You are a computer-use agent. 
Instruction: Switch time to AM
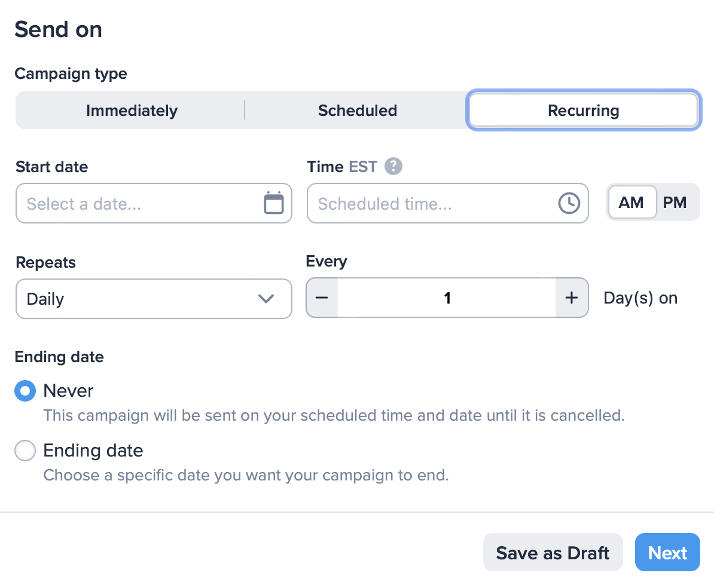pyautogui.click(x=631, y=202)
